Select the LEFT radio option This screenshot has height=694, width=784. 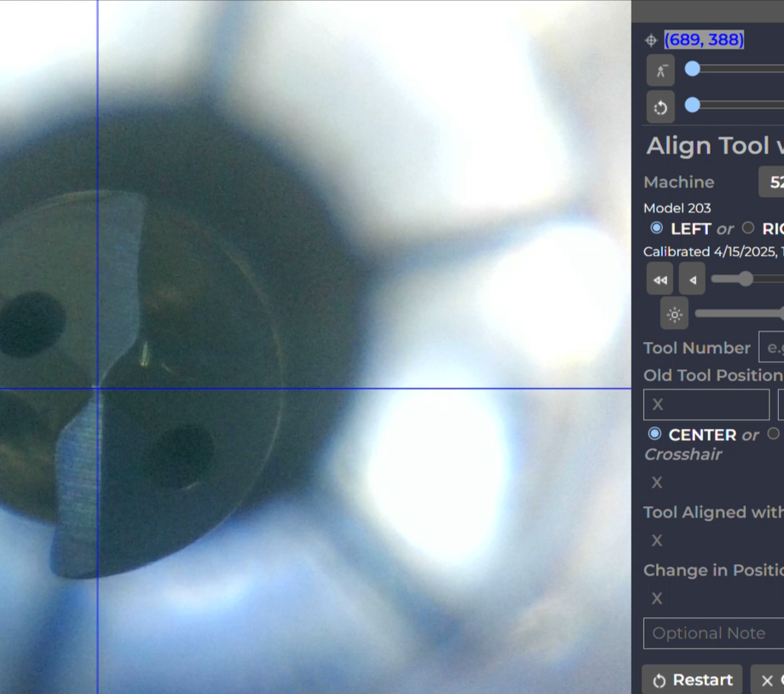tap(656, 228)
